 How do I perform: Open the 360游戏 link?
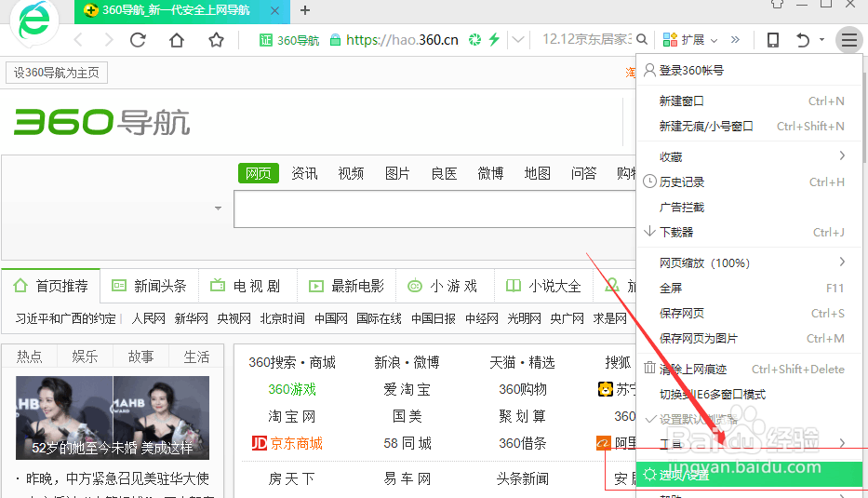click(x=292, y=389)
